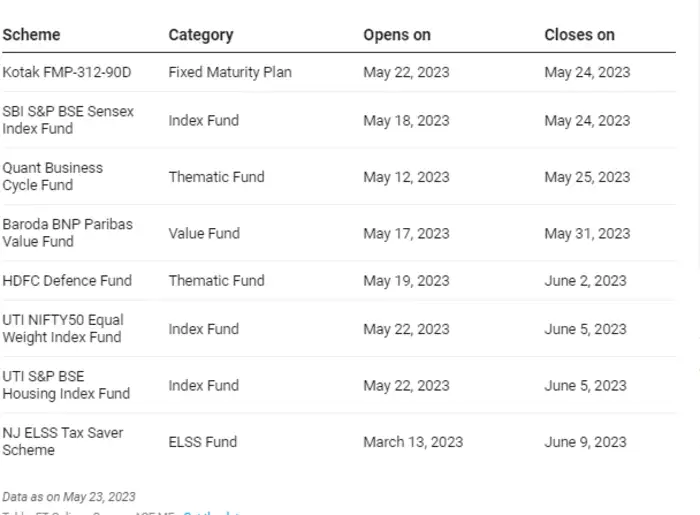Click the Fixed Maturity Plan category cell
This screenshot has height=515, width=700.
click(x=230, y=73)
